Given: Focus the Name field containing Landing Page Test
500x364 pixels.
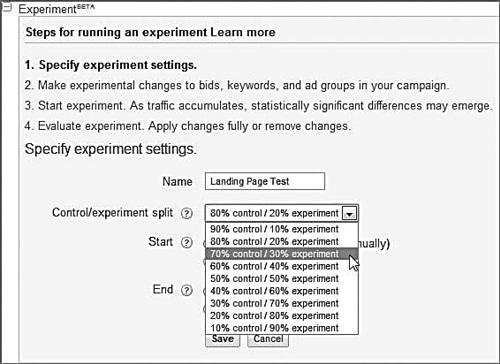Looking at the screenshot, I should 265,181.
